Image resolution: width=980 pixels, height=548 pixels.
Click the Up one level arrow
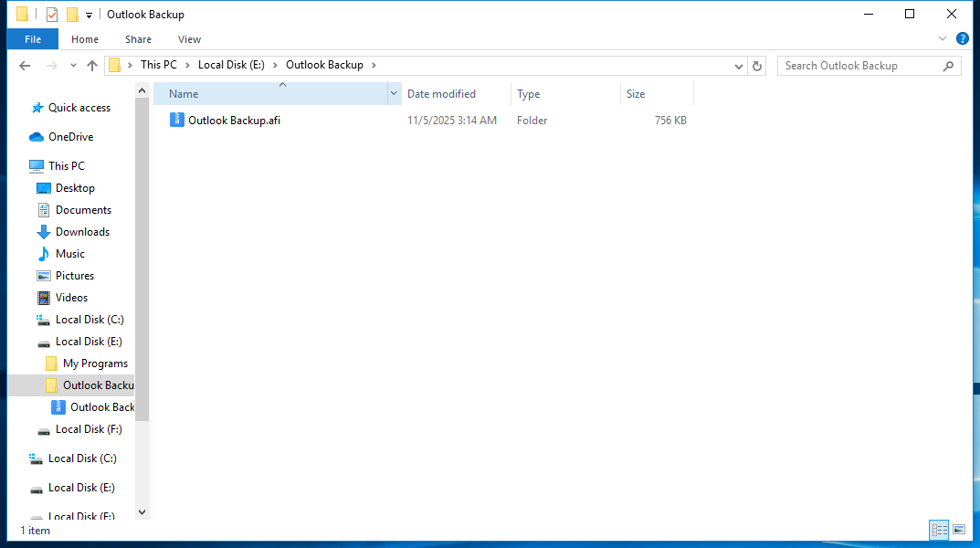(92, 66)
